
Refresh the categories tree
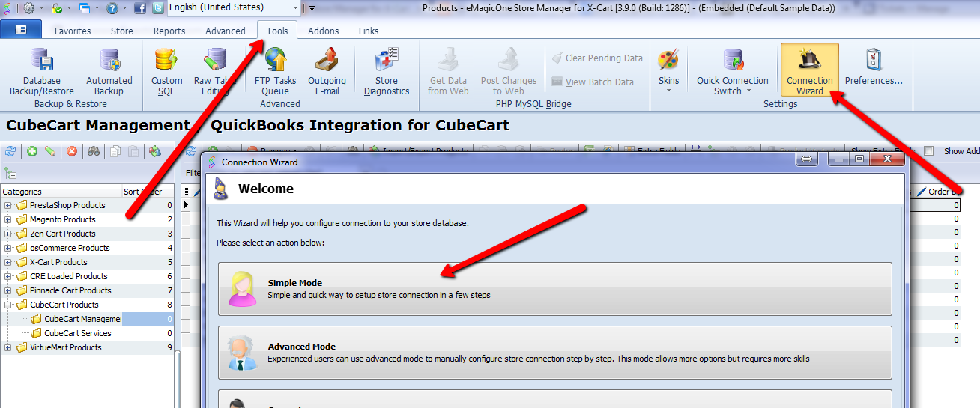[x=10, y=151]
